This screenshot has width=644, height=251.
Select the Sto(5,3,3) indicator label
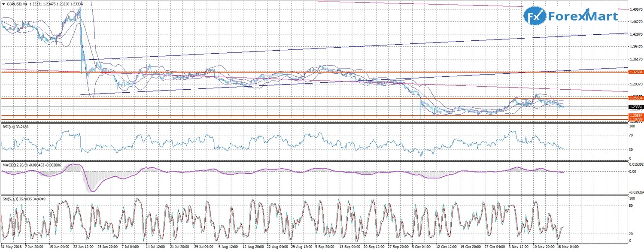(x=11, y=199)
